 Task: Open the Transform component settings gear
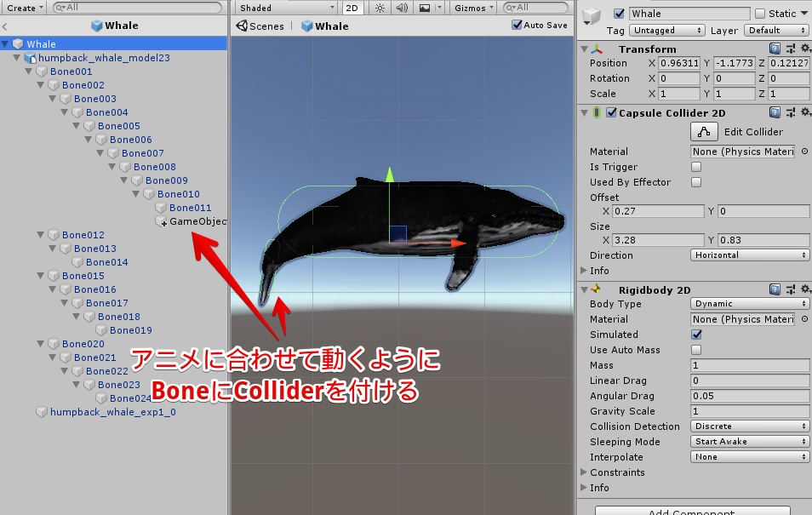pos(807,49)
